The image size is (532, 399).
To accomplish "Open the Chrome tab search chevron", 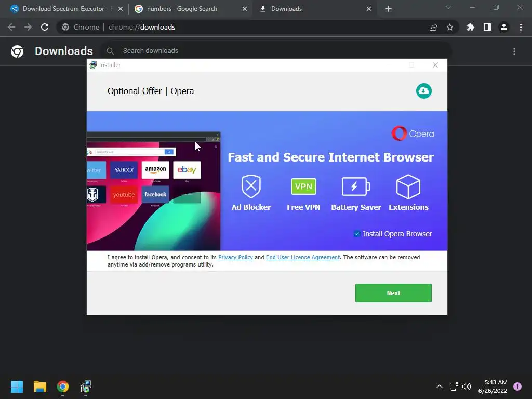I will [448, 7].
